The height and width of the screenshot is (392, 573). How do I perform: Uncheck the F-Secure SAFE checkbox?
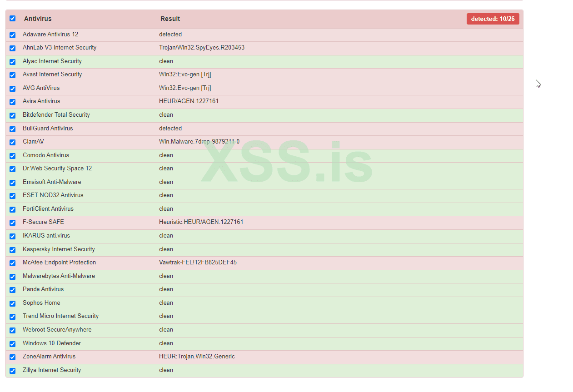(13, 223)
